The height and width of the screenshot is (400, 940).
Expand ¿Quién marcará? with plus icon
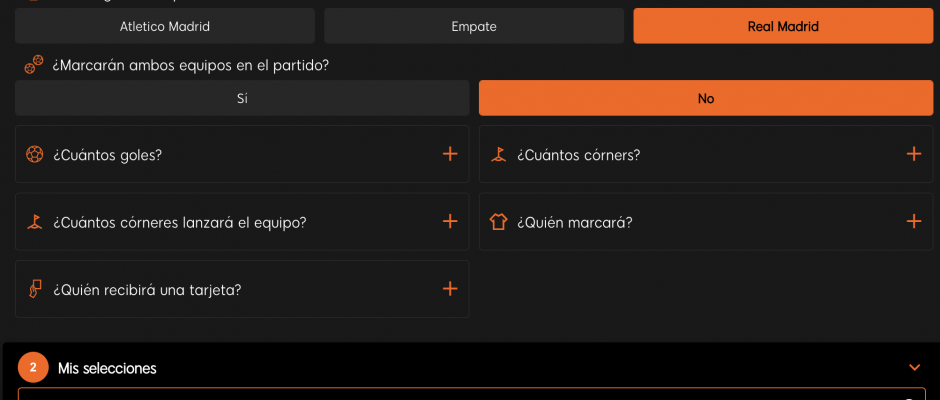coord(914,221)
